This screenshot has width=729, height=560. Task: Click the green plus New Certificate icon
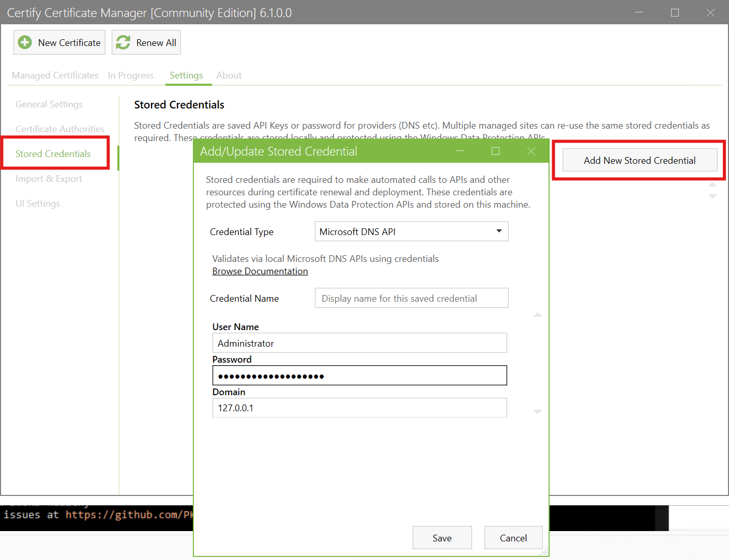[x=25, y=42]
